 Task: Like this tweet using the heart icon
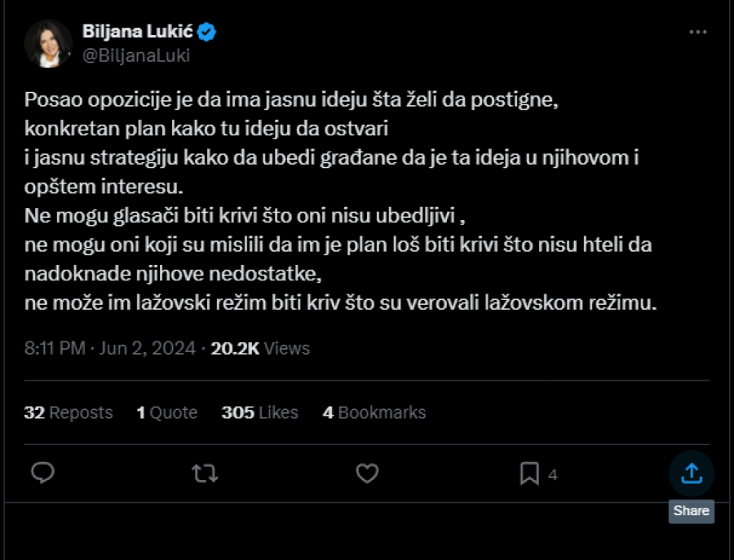pos(367,473)
